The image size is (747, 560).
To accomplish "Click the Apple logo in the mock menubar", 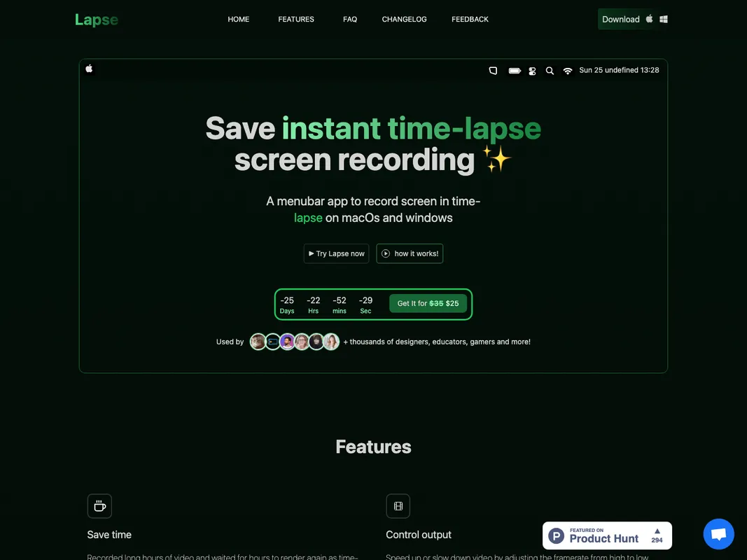I will click(x=89, y=69).
